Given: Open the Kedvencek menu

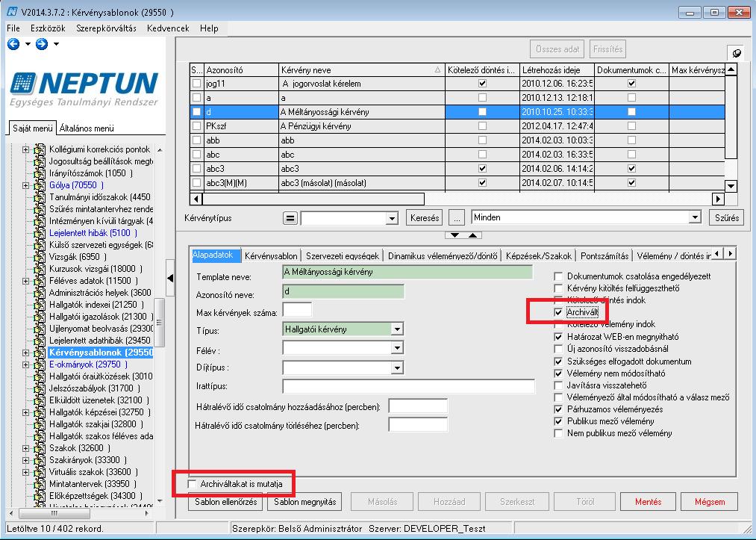Looking at the screenshot, I should click(x=168, y=28).
